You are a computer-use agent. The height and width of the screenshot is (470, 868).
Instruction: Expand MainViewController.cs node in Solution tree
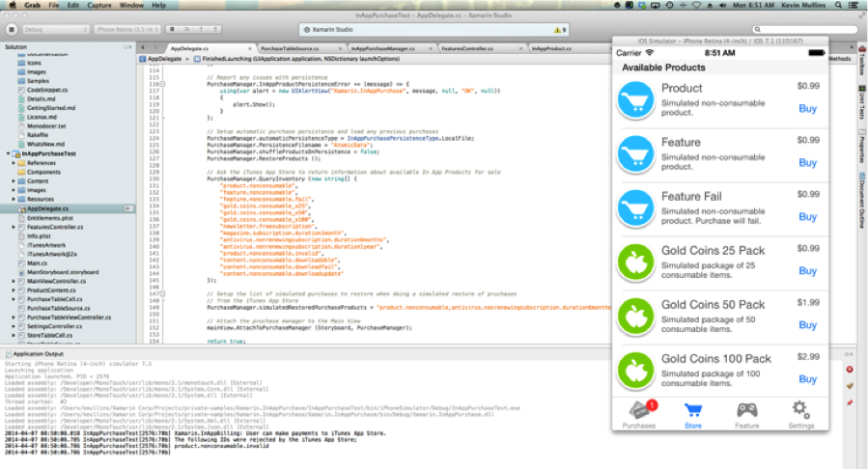[14, 281]
